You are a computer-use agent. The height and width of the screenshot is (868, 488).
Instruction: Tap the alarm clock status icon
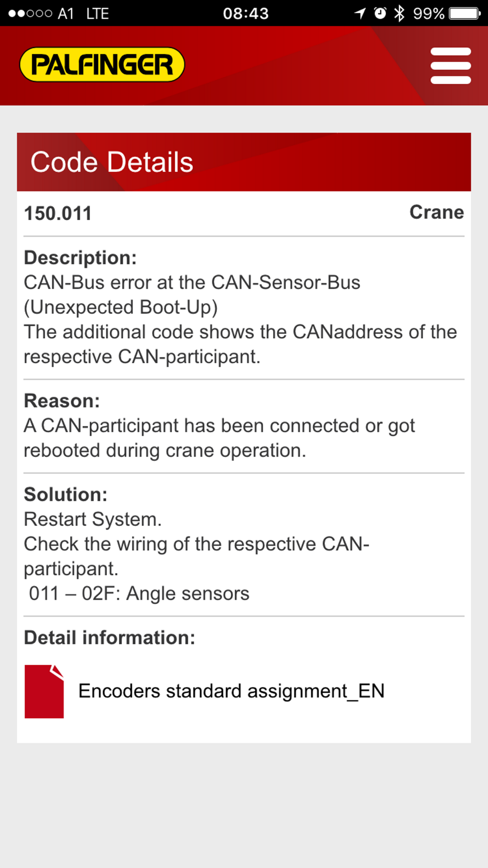380,13
